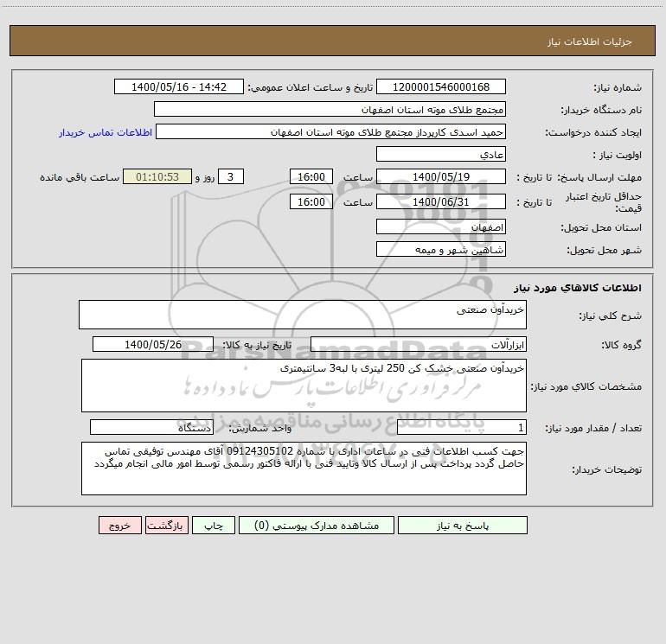Click the بازگشت back button
The width and height of the screenshot is (666, 644).
166,525
